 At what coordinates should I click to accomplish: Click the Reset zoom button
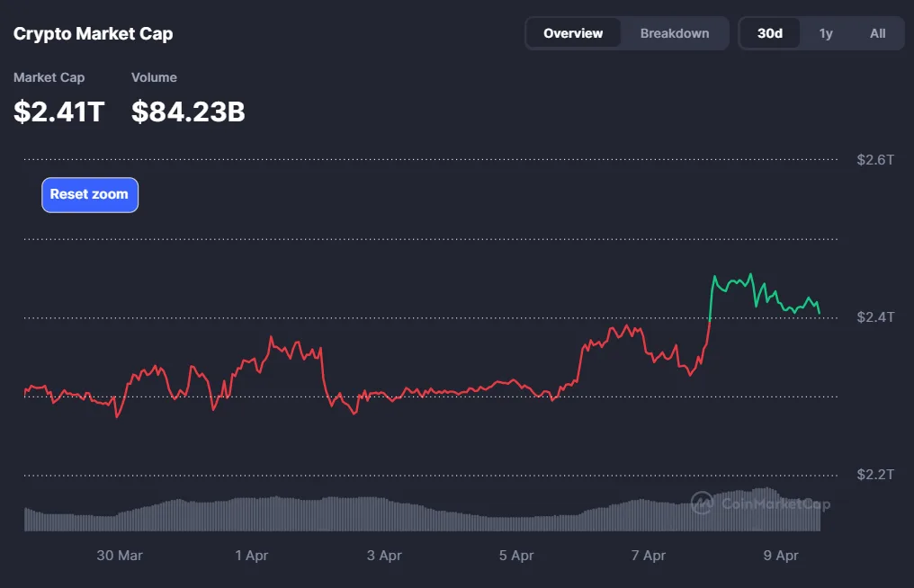pos(89,194)
